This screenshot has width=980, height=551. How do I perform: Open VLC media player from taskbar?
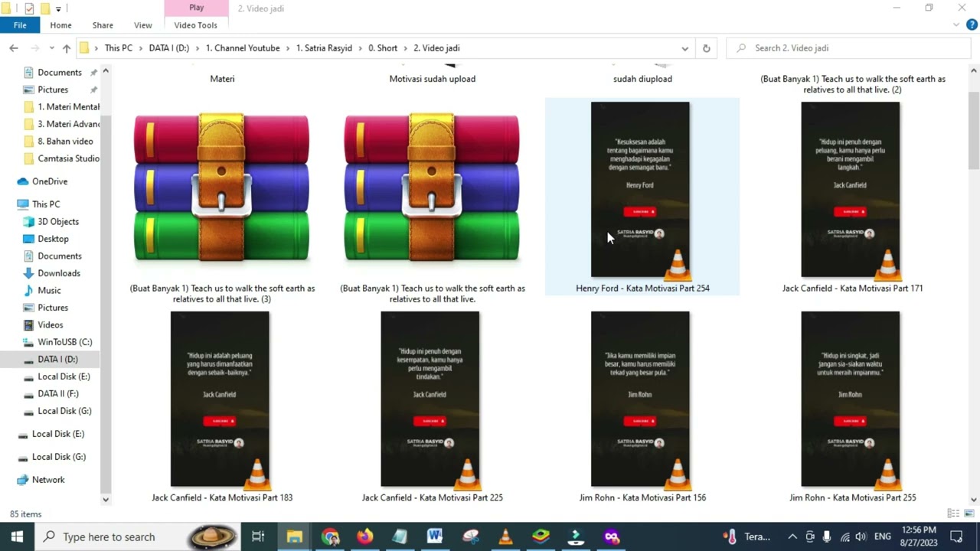point(505,536)
